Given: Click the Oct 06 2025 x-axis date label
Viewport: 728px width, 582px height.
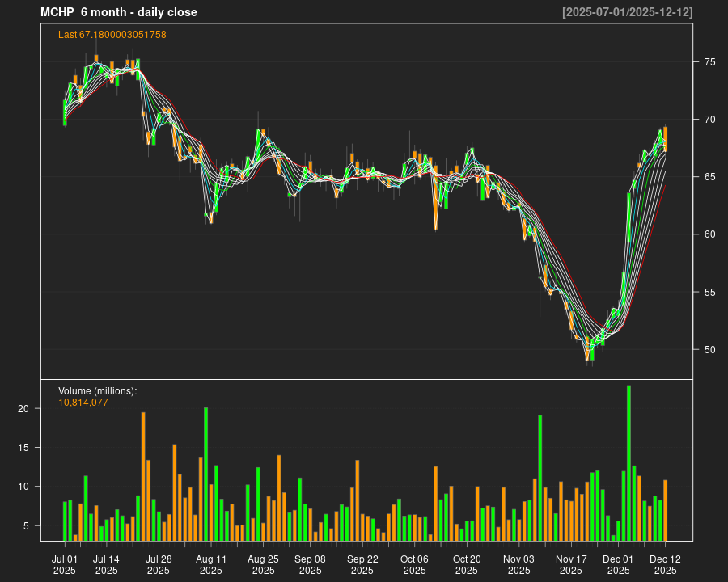Looking at the screenshot, I should coord(414,564).
